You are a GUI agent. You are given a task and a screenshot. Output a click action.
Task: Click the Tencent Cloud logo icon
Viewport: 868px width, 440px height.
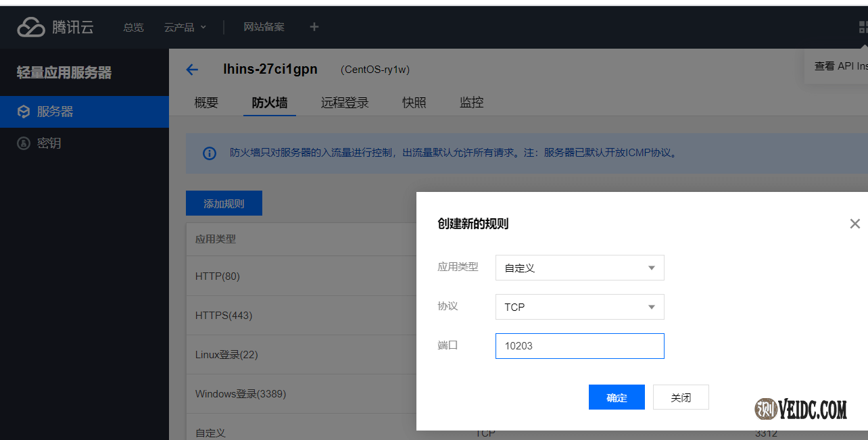coord(31,27)
